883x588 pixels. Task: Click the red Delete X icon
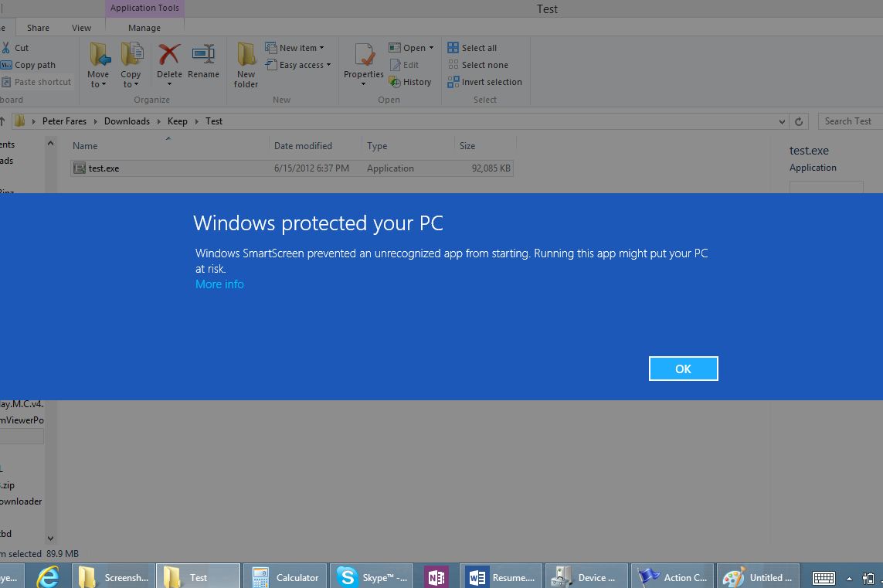[169, 55]
